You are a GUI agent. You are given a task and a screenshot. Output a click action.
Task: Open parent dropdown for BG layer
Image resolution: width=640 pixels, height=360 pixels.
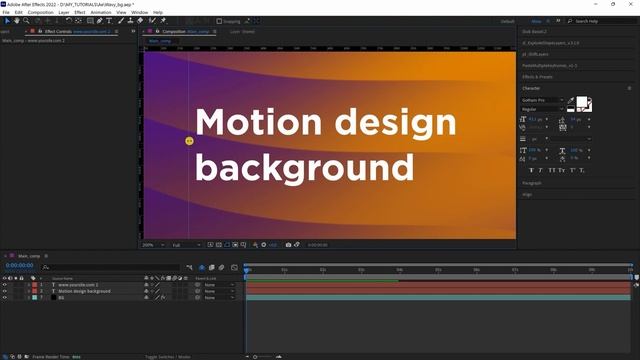coord(219,298)
